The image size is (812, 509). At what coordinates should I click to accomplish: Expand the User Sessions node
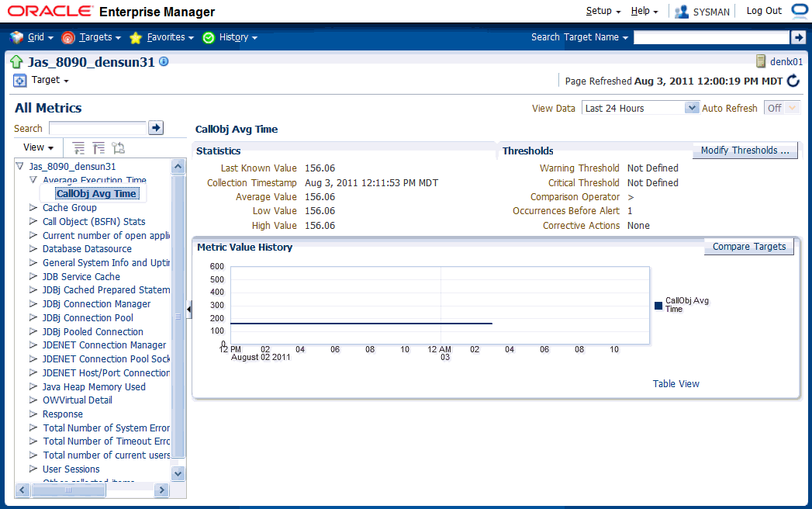tap(33, 469)
